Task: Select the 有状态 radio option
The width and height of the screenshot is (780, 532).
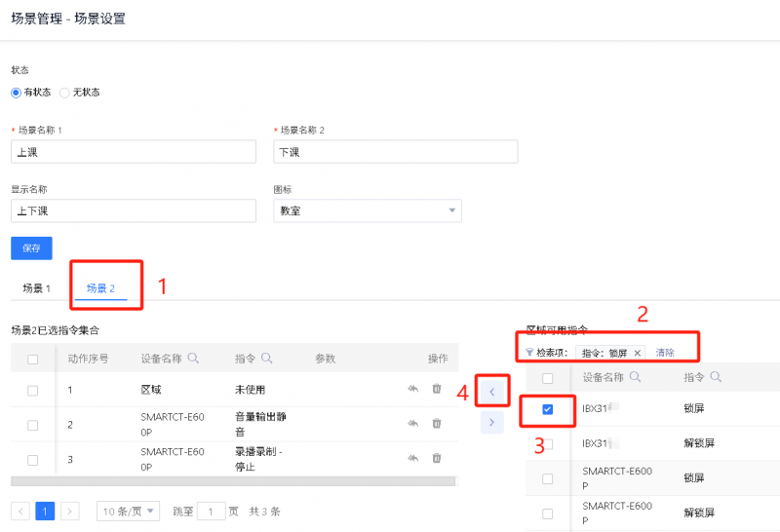Action: click(x=16, y=93)
